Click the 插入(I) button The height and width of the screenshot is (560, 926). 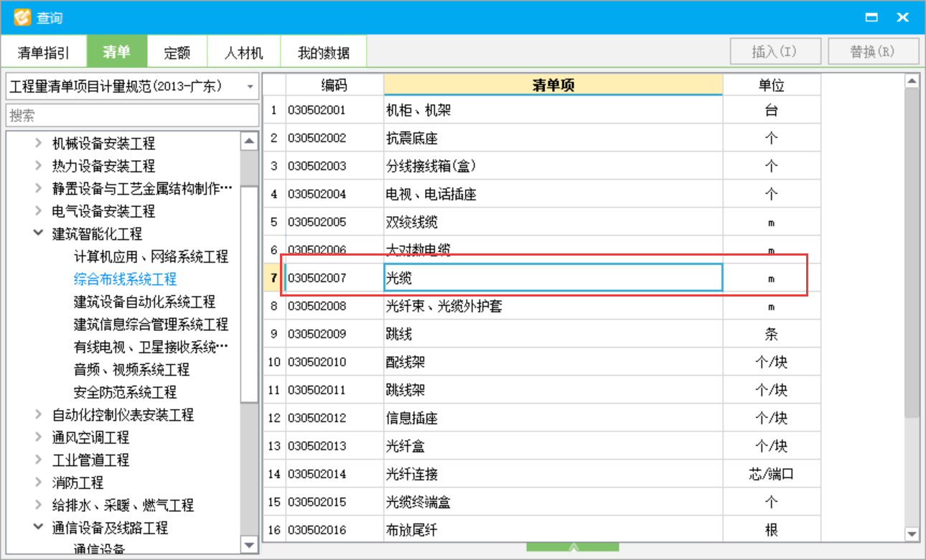[775, 52]
